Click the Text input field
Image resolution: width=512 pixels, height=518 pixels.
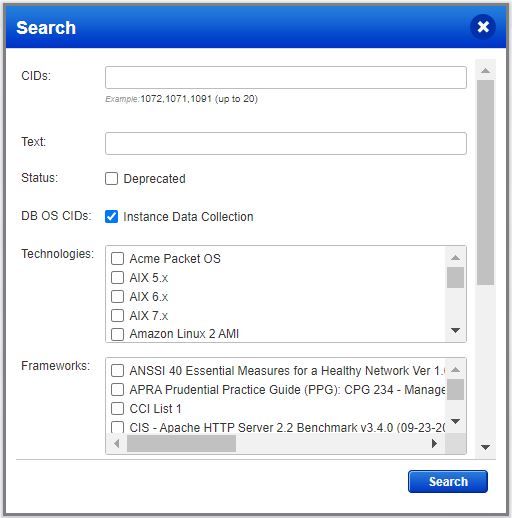pyautogui.click(x=286, y=143)
